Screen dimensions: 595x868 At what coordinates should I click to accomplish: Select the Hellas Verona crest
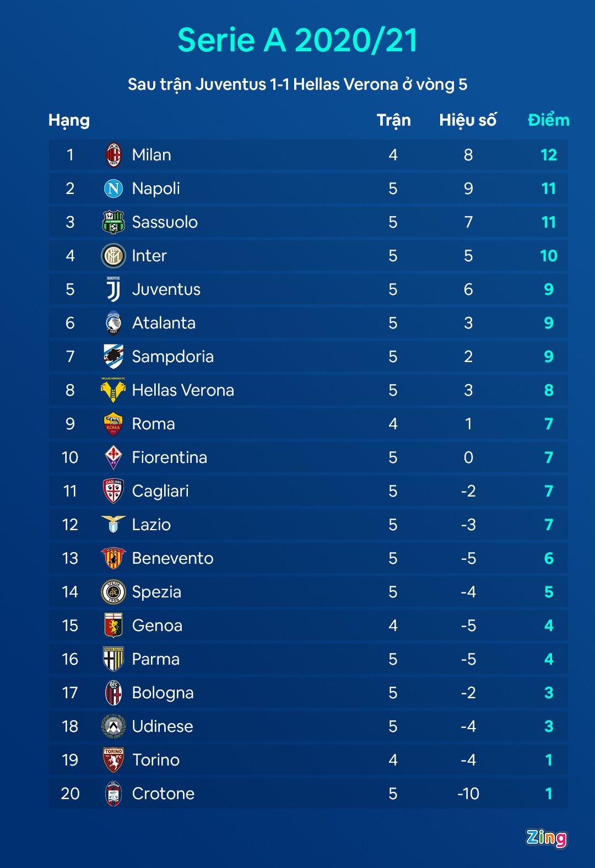[113, 390]
